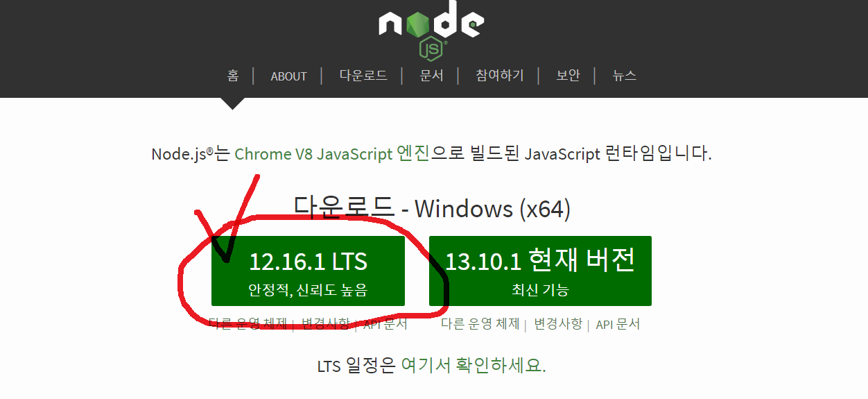Open 다른 운영 체제 under the 현재 버전 button
This screenshot has height=399, width=868.
(x=480, y=324)
